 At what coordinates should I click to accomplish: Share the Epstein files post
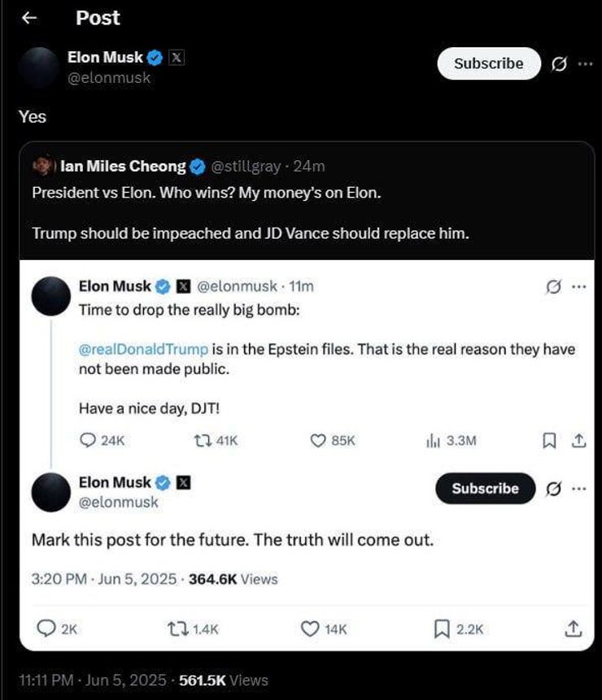coord(578,441)
